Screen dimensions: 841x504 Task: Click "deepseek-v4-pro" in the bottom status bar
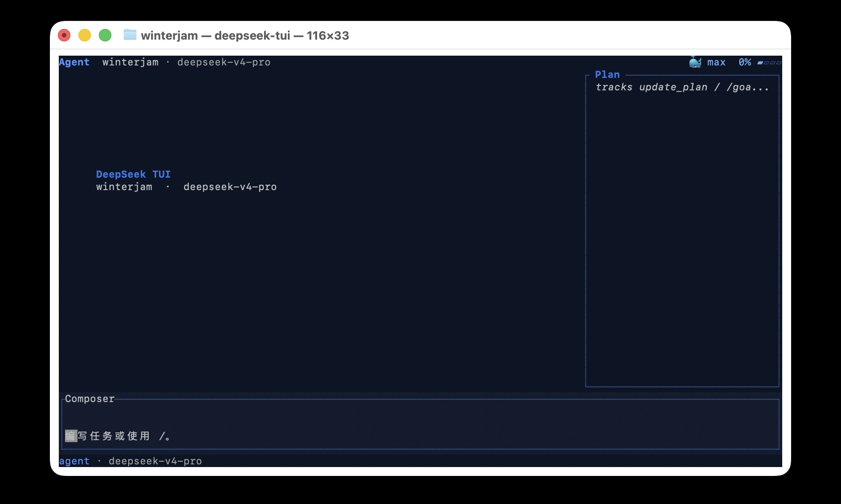pos(155,461)
